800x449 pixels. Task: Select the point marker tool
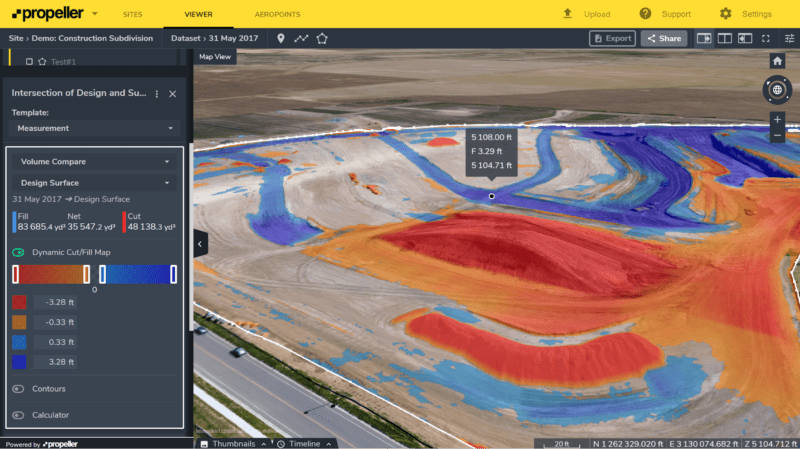pos(281,38)
